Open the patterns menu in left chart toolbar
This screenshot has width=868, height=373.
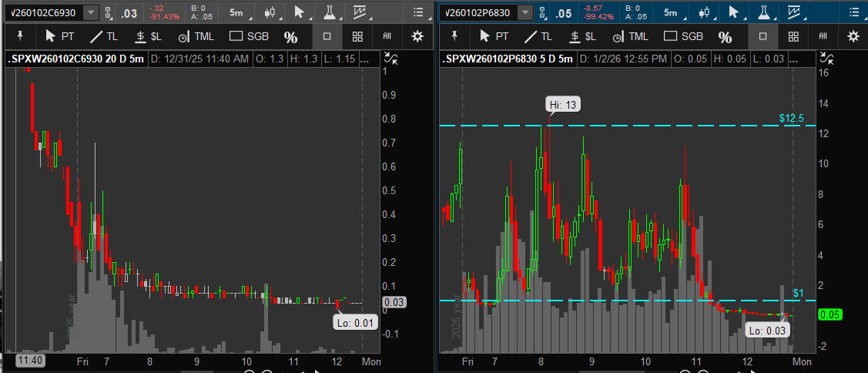coord(360,12)
